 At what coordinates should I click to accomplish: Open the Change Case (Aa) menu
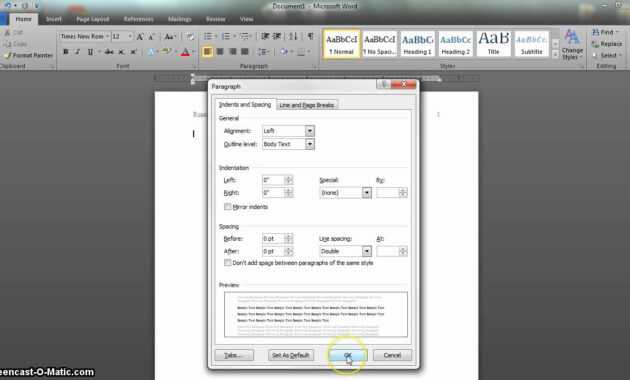point(170,37)
